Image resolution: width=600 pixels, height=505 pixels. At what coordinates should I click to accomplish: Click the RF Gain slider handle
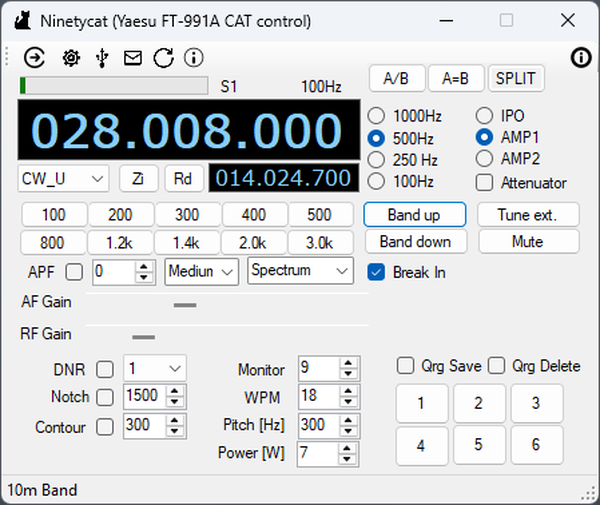(143, 337)
